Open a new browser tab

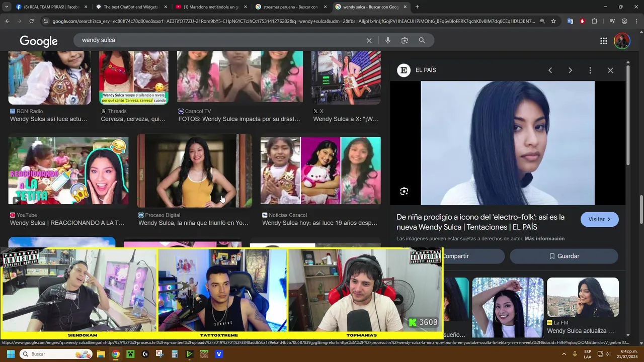tap(417, 7)
